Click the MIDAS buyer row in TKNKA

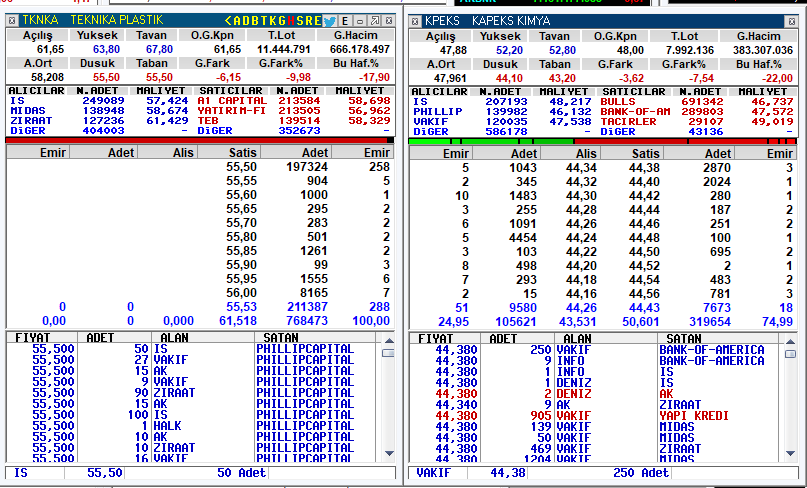pyautogui.click(x=99, y=111)
